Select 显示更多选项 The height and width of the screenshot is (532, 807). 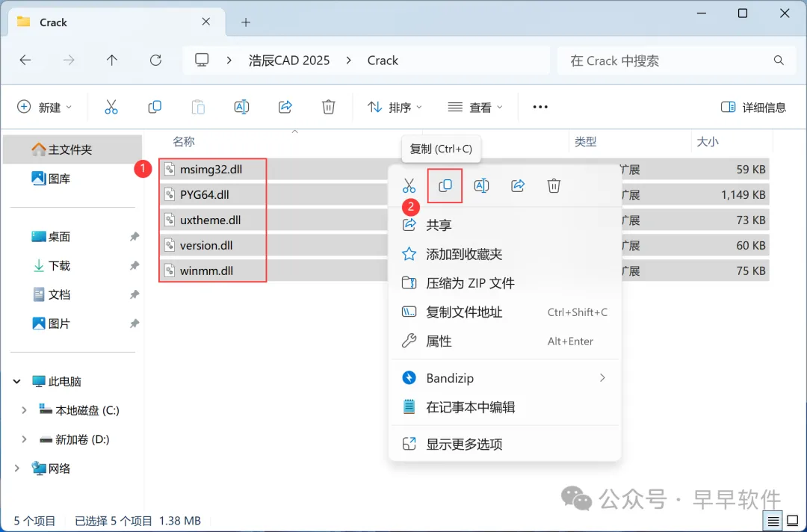point(505,444)
